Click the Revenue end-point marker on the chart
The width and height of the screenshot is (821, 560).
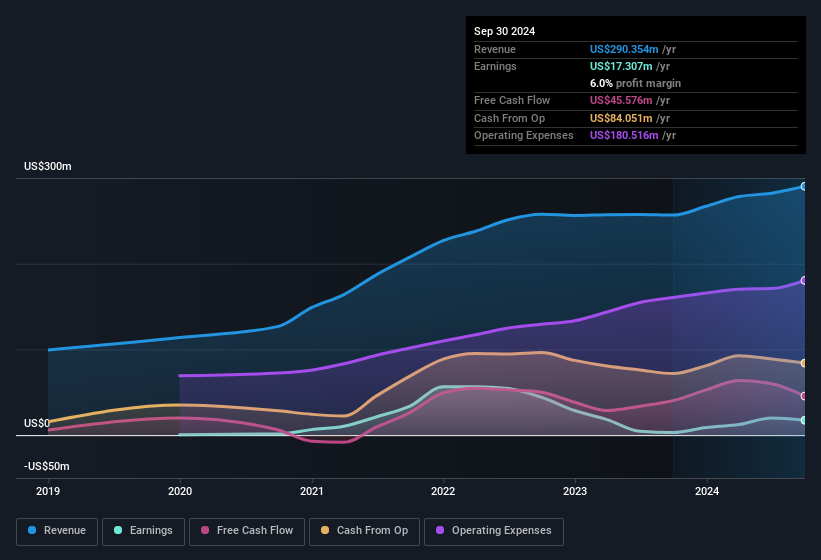point(804,186)
